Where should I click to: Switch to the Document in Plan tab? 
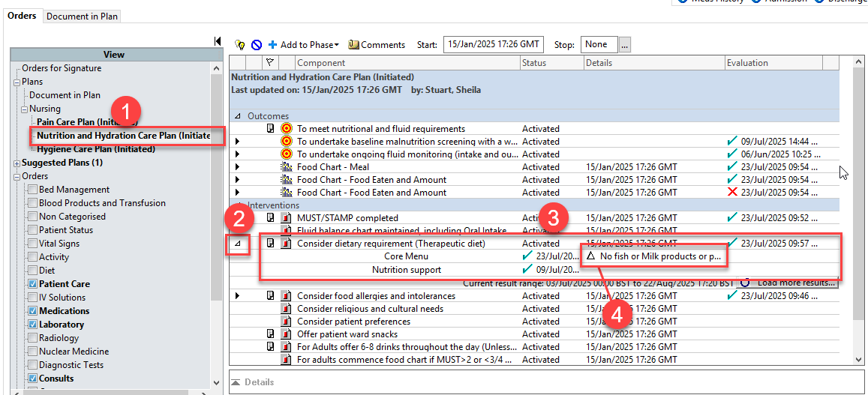point(82,16)
